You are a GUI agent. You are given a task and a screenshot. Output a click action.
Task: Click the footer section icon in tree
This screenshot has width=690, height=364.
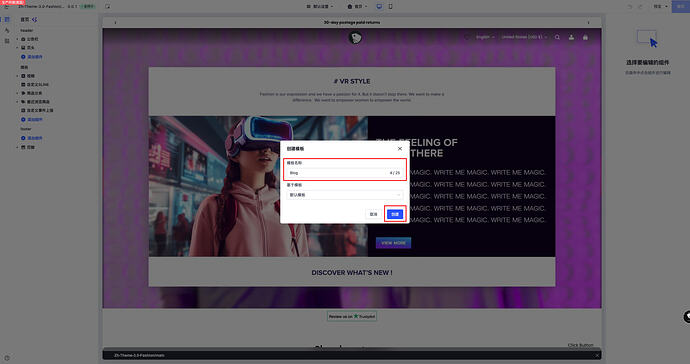point(23,147)
